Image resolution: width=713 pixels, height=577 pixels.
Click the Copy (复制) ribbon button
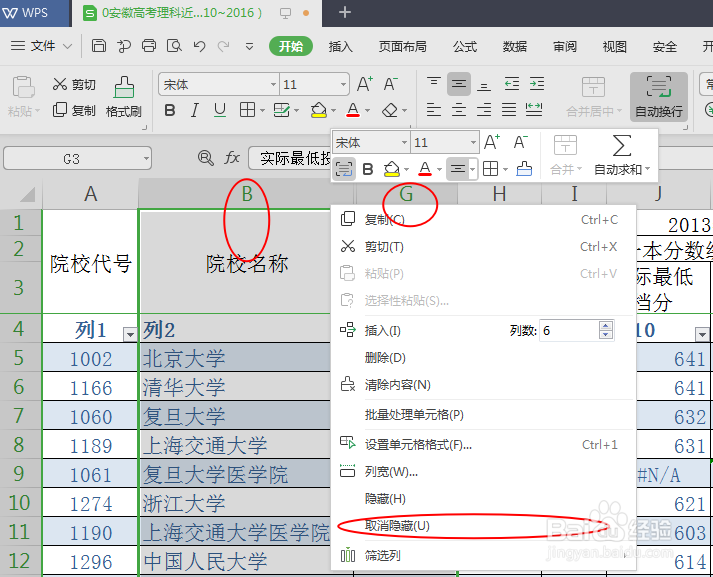click(x=74, y=110)
